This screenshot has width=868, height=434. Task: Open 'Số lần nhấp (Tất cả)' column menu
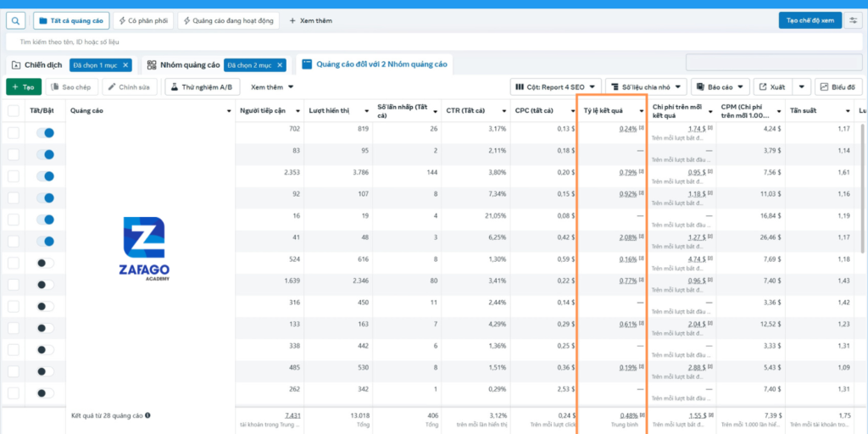pyautogui.click(x=435, y=111)
